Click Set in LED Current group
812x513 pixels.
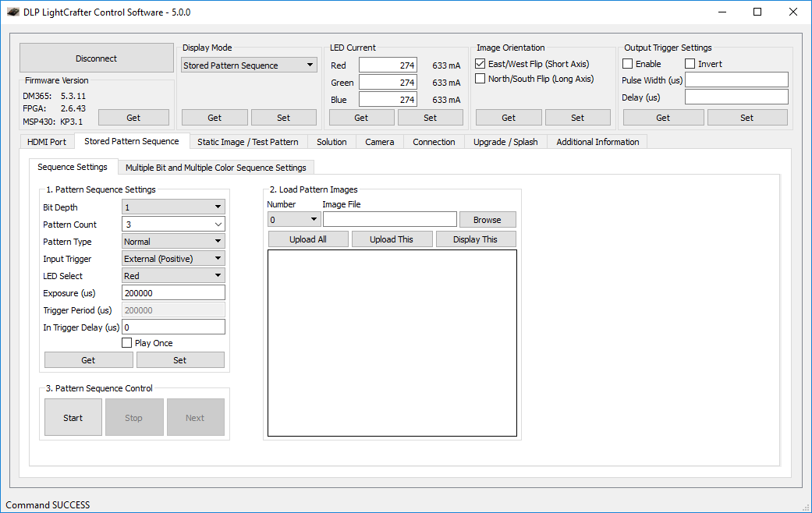point(431,118)
